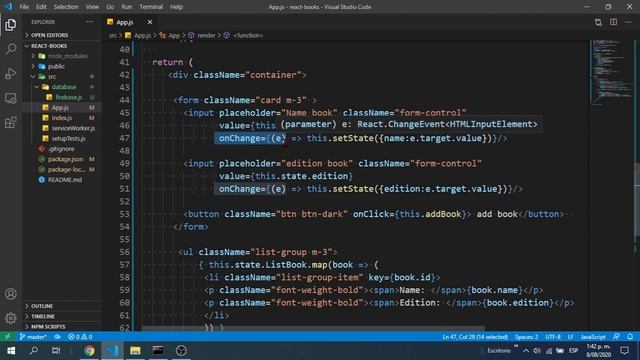The width and height of the screenshot is (640, 360).
Task: Change indentation Spaces: 2 setting
Action: point(526,337)
